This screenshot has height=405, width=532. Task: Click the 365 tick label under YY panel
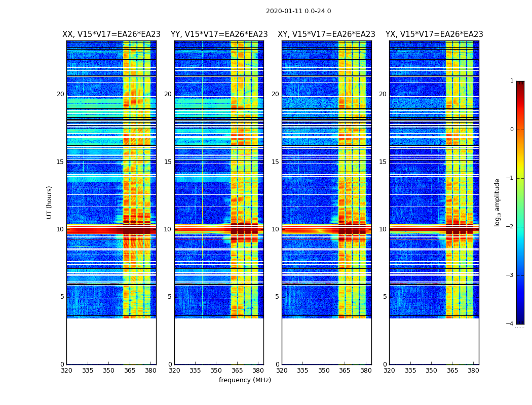click(x=237, y=371)
